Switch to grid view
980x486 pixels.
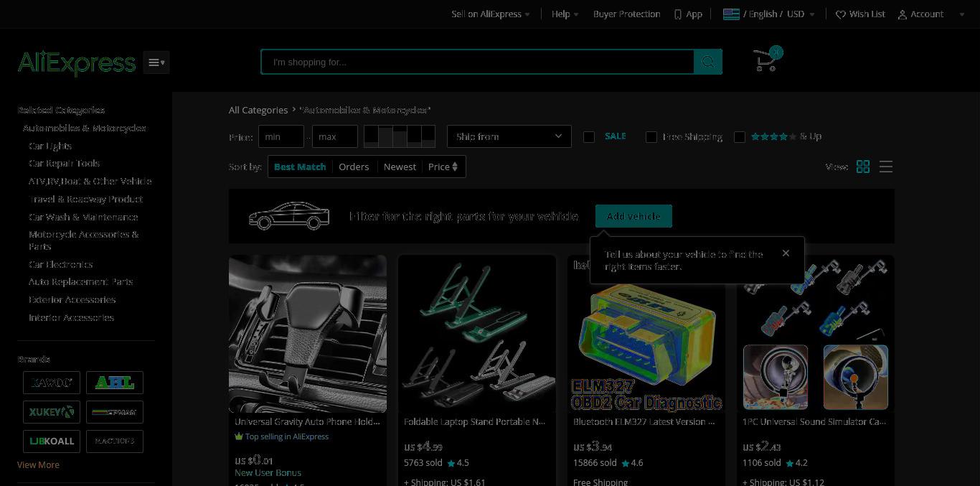(863, 167)
